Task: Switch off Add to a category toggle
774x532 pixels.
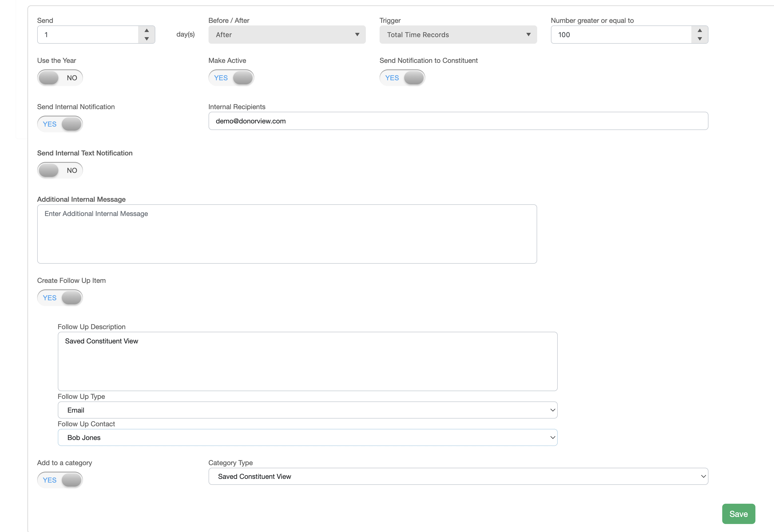Action: click(60, 480)
